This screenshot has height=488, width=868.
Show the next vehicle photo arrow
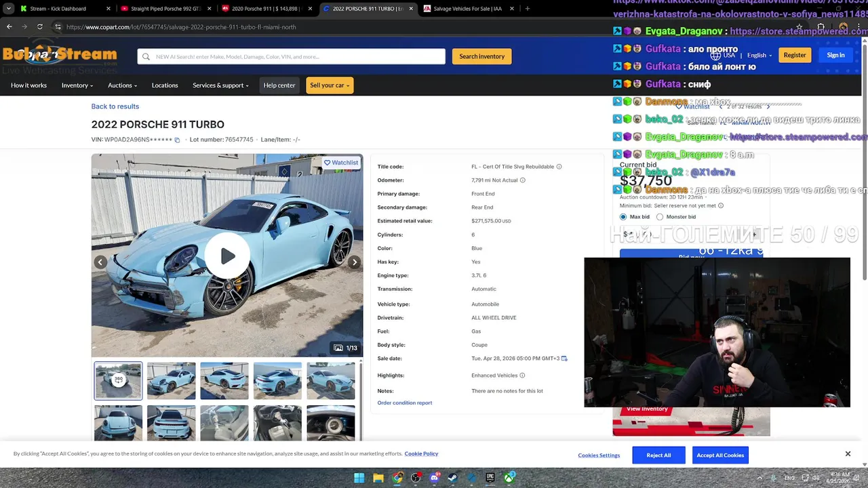354,262
